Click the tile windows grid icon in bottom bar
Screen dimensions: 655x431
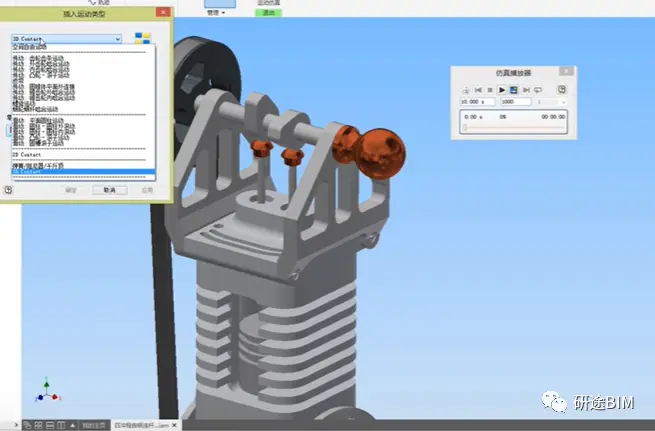pyautogui.click(x=38, y=425)
